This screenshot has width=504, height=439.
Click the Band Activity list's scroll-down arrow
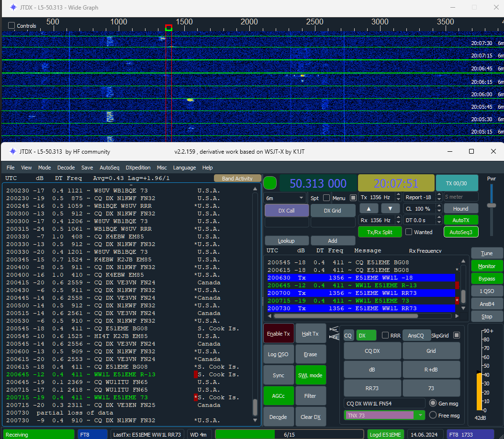255,420
